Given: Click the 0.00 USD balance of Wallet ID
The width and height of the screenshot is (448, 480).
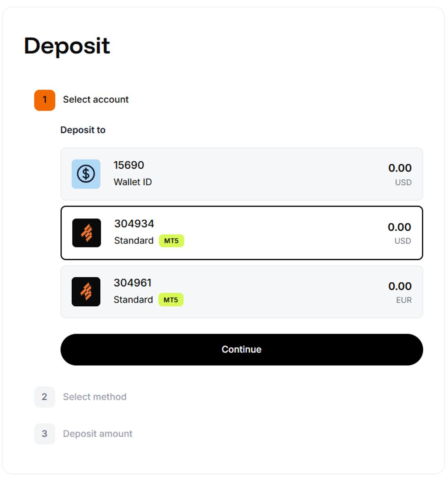Looking at the screenshot, I should click(400, 174).
